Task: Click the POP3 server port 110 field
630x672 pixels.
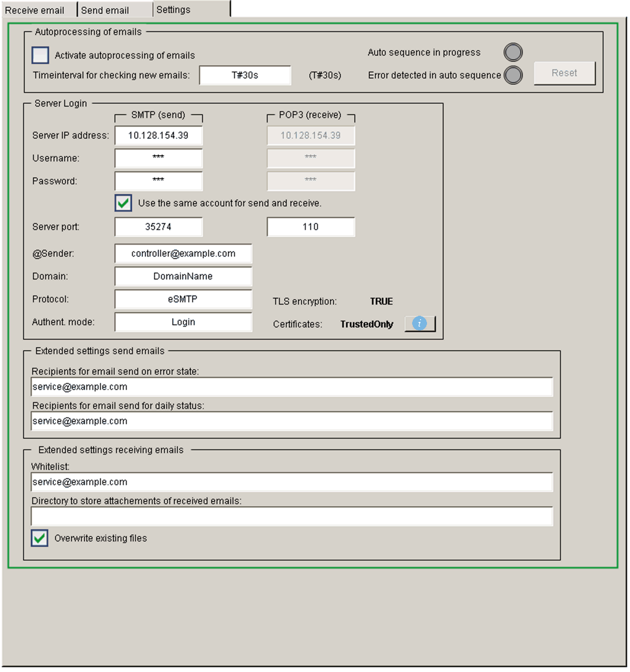Action: [x=311, y=227]
